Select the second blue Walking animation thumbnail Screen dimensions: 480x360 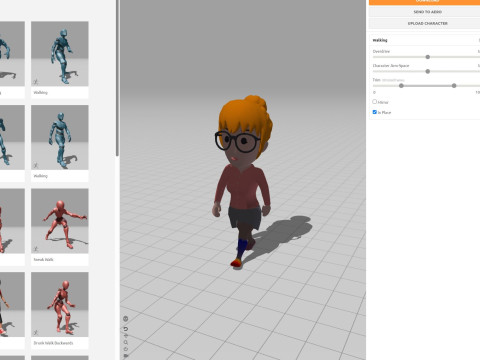60,137
